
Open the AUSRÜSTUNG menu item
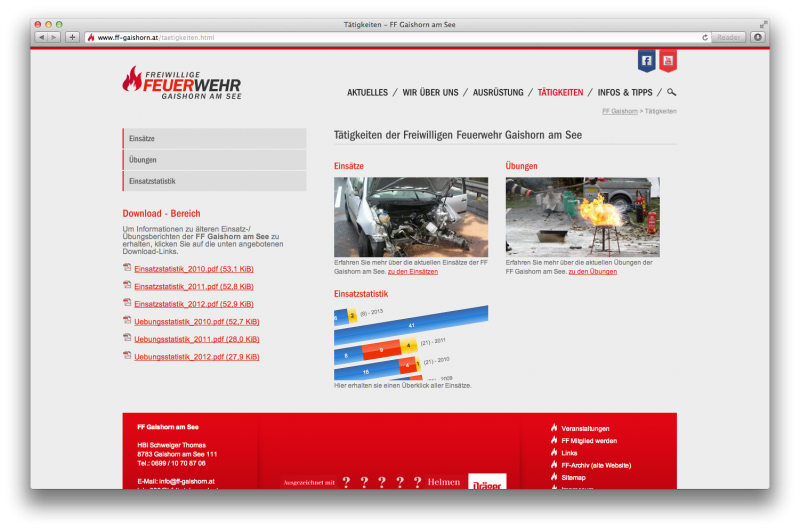(498, 93)
